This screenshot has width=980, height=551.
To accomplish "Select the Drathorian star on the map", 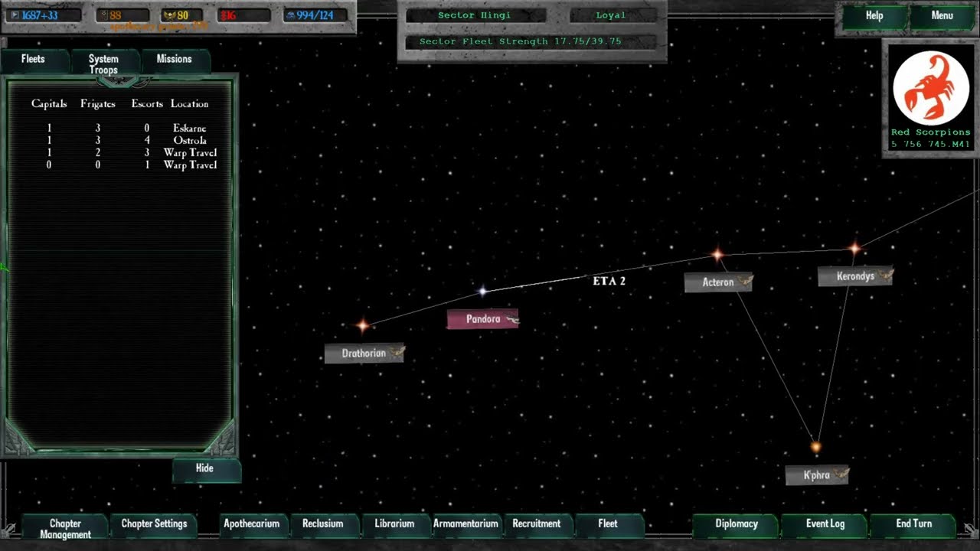I will [363, 326].
